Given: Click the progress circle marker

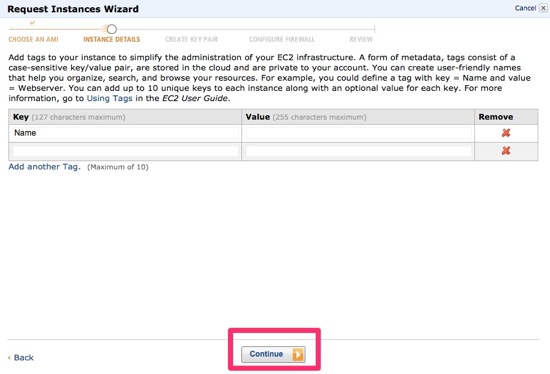Looking at the screenshot, I should (112, 29).
